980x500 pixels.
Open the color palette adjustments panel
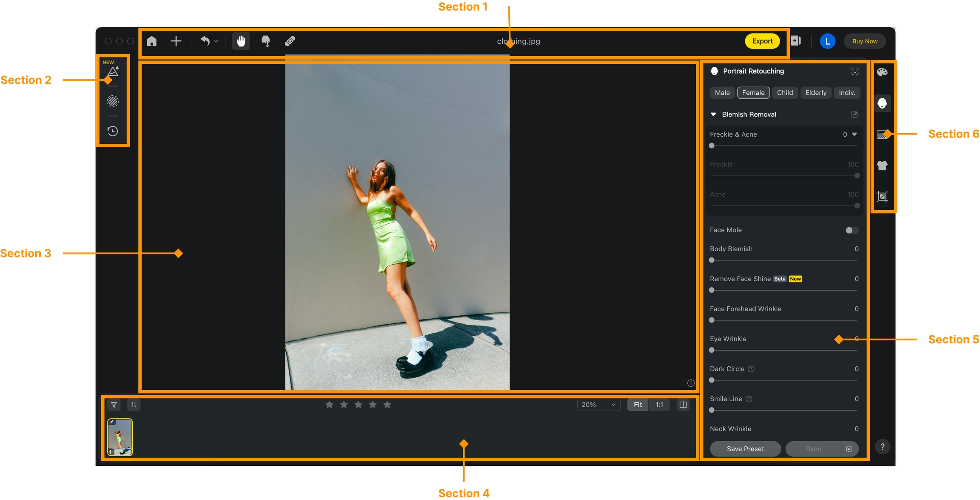click(882, 72)
